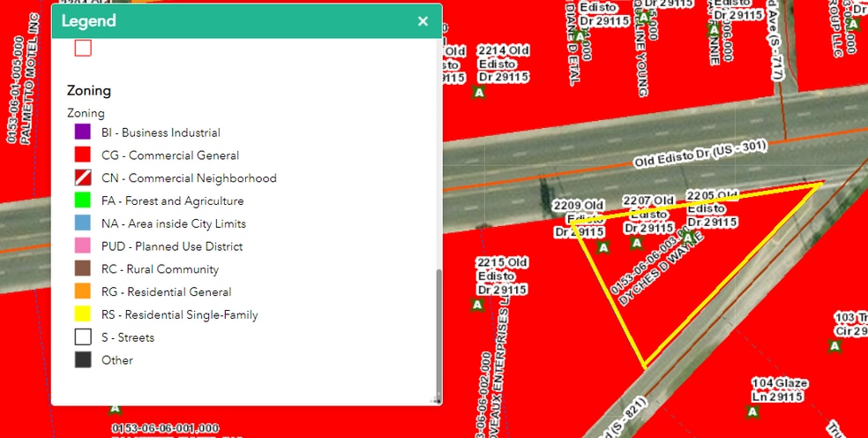Screen dimensions: 868x438
Task: Click the address marker below 2214 Old Edisto Dr
Action: [480, 92]
